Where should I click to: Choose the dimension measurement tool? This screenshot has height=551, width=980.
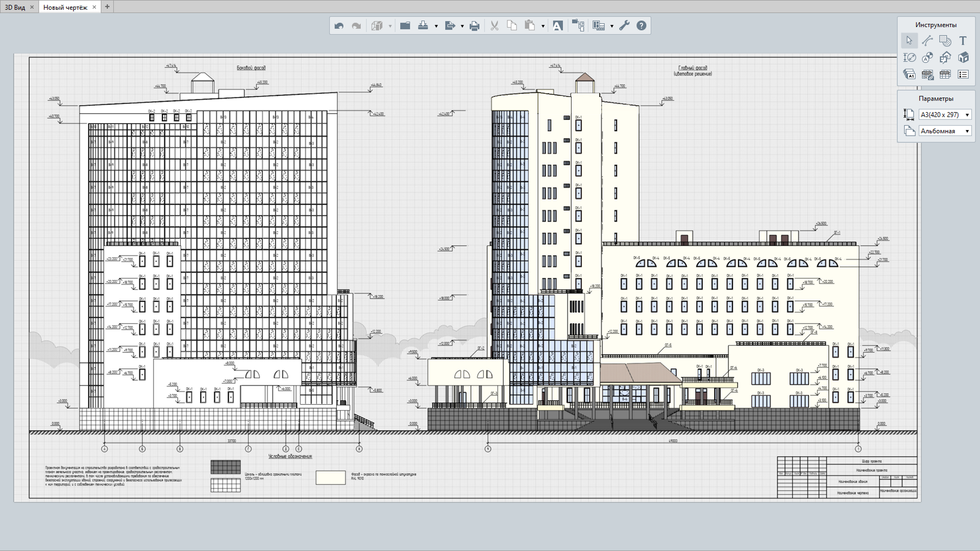[909, 58]
